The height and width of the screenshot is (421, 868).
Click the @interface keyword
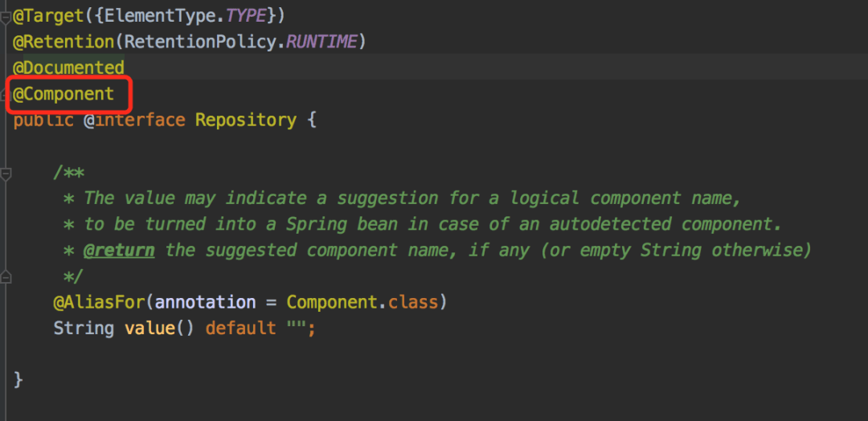134,121
